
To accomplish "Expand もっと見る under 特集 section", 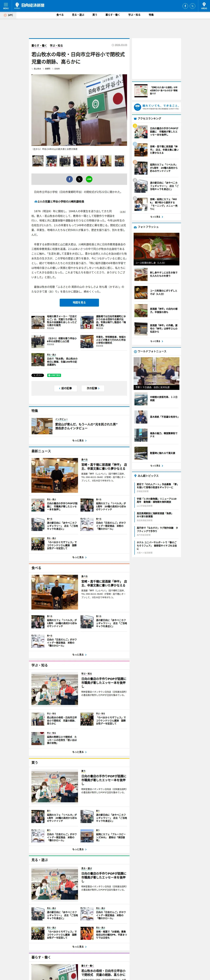I will (79, 441).
